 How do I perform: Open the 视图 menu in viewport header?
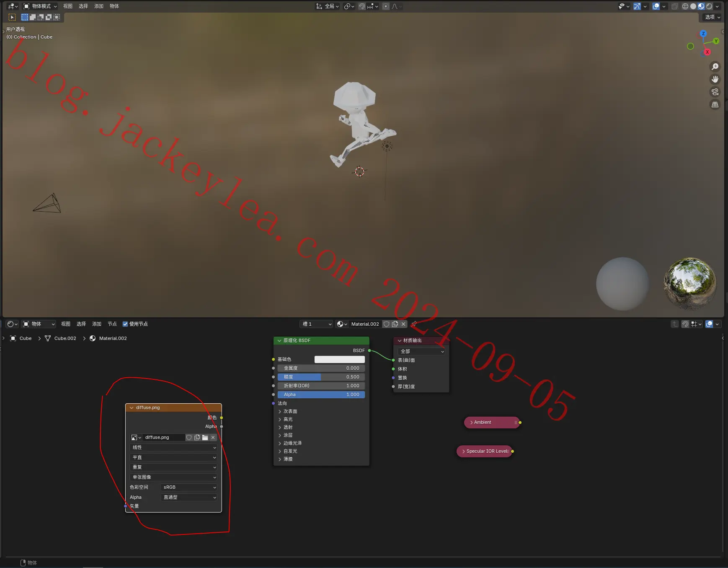tap(68, 6)
